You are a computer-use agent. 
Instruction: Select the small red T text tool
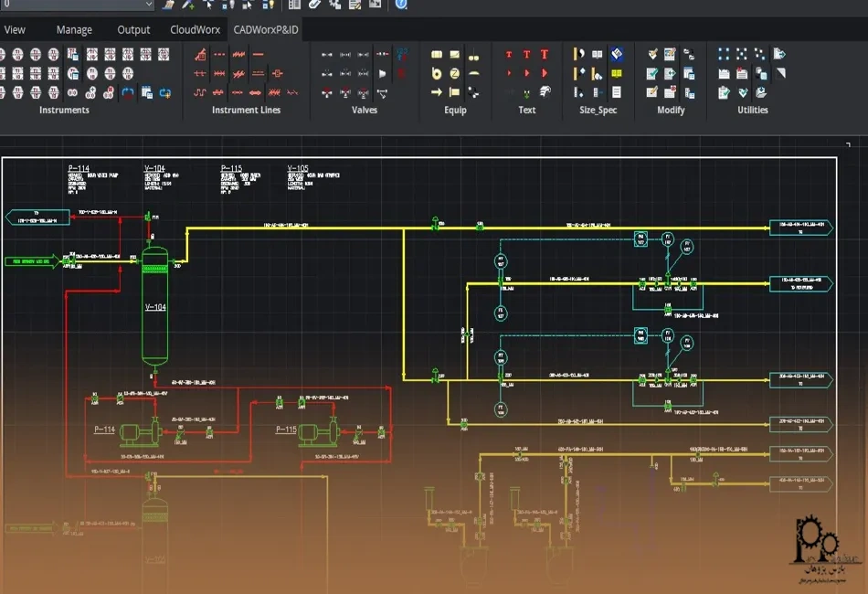pos(509,54)
